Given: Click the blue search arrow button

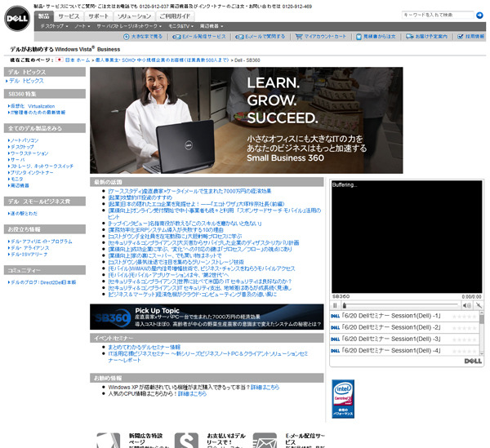Looking at the screenshot, I should pyautogui.click(x=479, y=15).
